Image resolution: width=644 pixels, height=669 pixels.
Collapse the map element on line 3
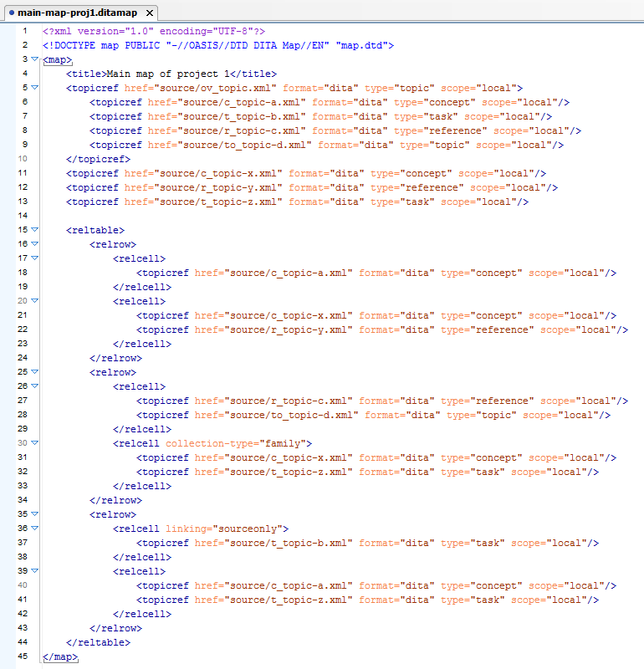(34, 59)
